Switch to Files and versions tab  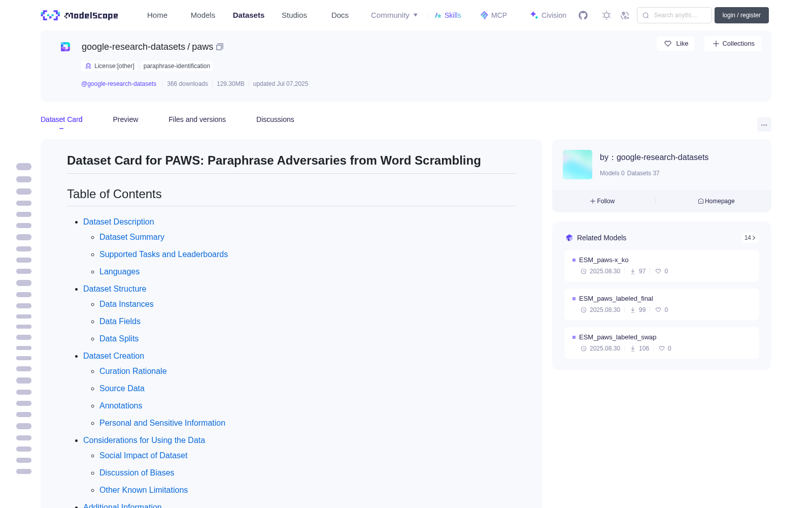click(197, 119)
